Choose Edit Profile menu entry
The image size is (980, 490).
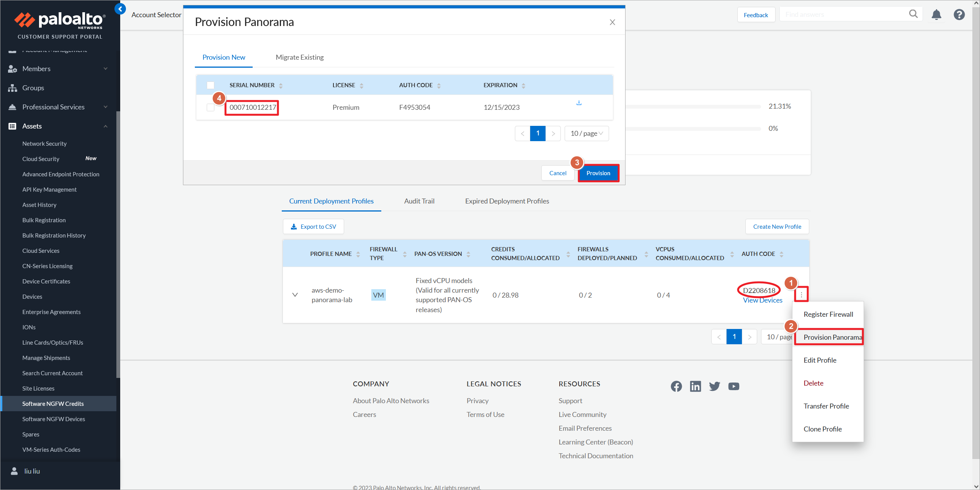click(828, 360)
